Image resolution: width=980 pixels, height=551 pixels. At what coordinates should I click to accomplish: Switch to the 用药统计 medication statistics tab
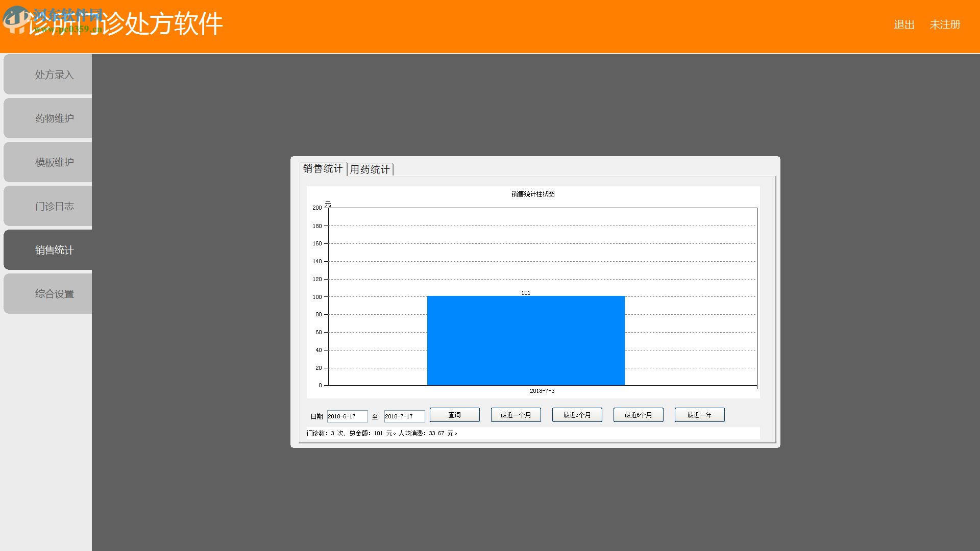[370, 169]
